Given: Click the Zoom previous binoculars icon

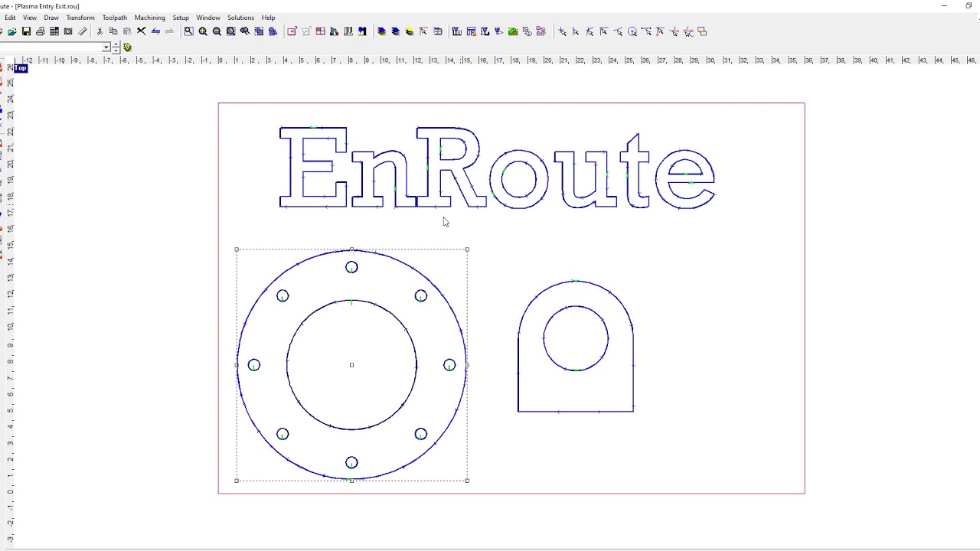Looking at the screenshot, I should 245,31.
